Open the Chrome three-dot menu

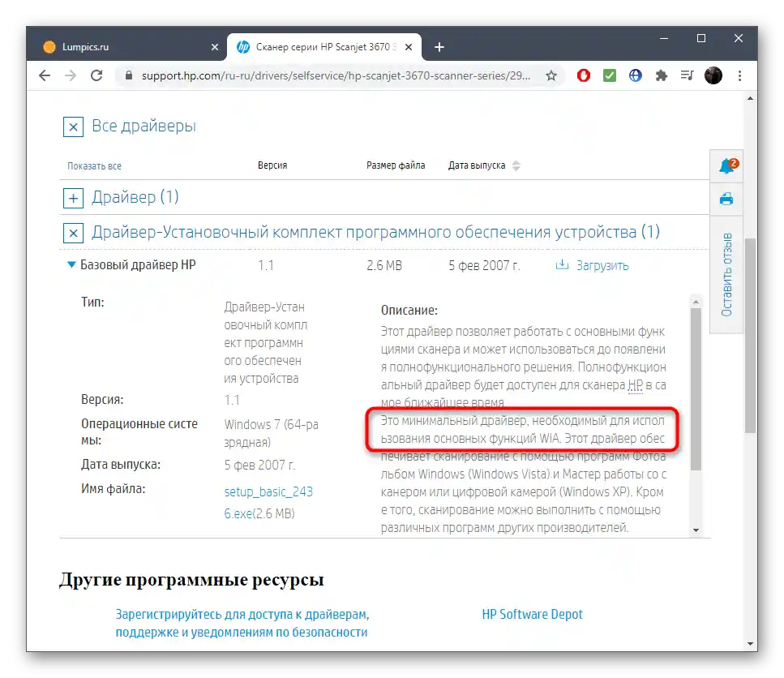click(x=739, y=75)
